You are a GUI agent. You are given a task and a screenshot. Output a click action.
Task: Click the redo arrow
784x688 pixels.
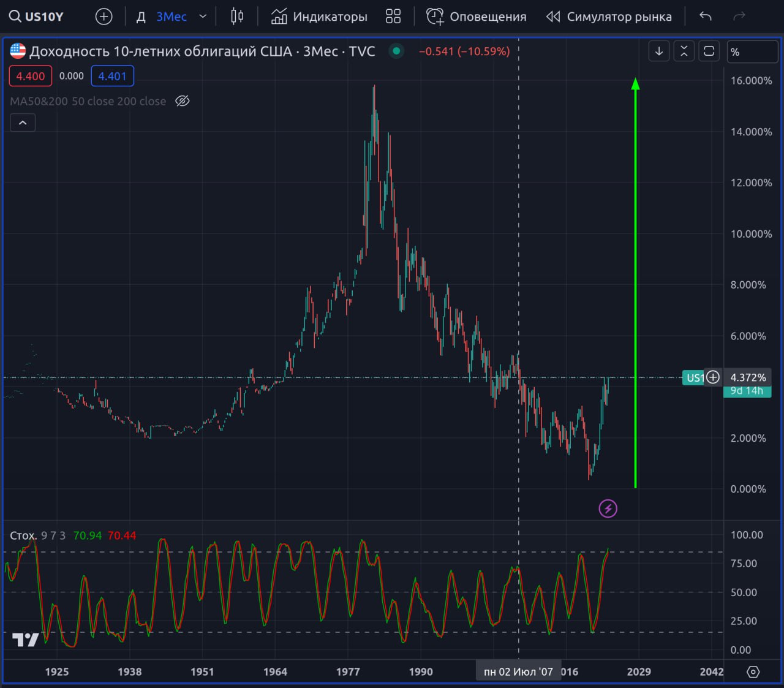click(x=739, y=17)
